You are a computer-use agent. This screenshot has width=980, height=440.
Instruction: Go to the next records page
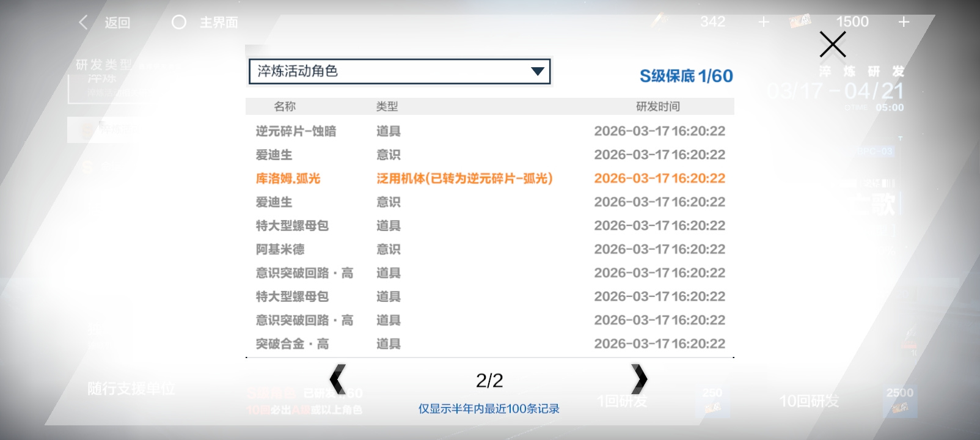click(x=639, y=380)
